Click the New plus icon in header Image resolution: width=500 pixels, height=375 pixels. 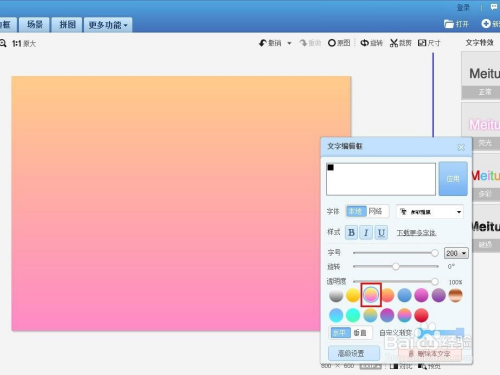coord(486,23)
